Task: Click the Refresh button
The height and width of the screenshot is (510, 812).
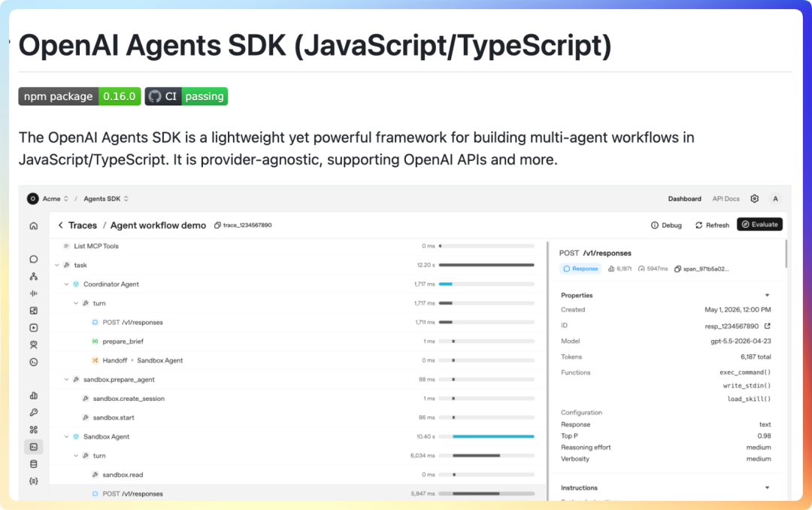Action: (x=712, y=225)
